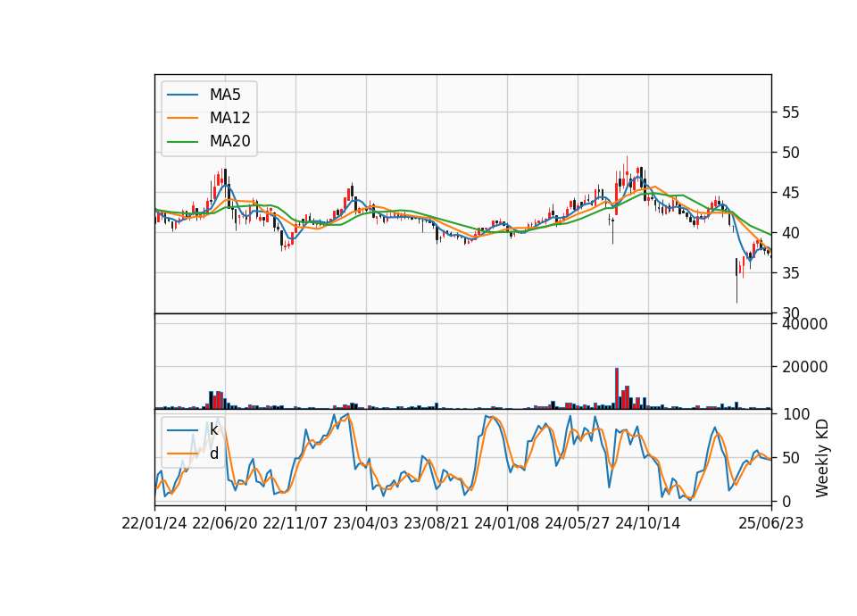Click the price axis value 50
The image size is (857, 616).
coord(790,153)
